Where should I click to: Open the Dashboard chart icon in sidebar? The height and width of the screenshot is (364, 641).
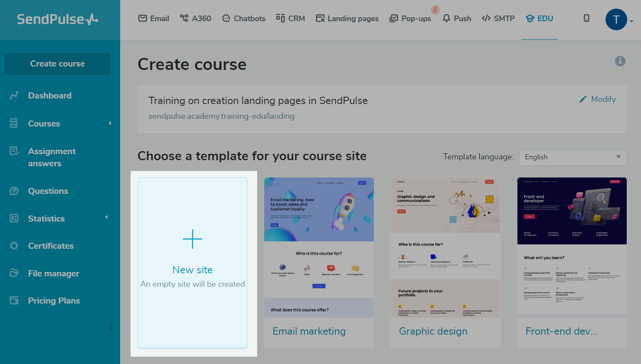point(14,95)
